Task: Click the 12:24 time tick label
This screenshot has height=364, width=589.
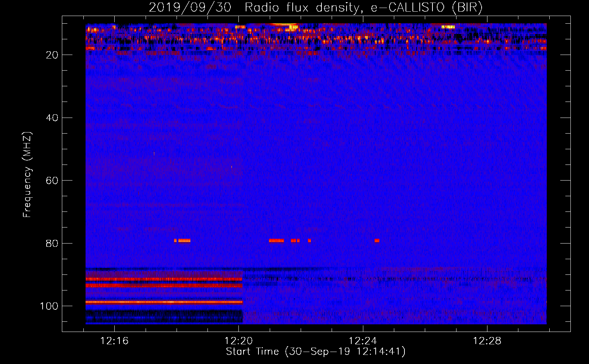Action: tap(363, 341)
